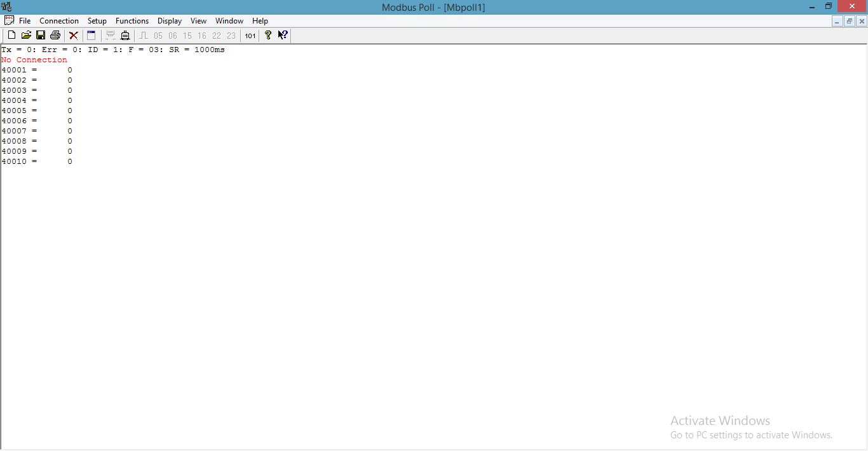
Task: Open the File menu
Action: tap(25, 21)
